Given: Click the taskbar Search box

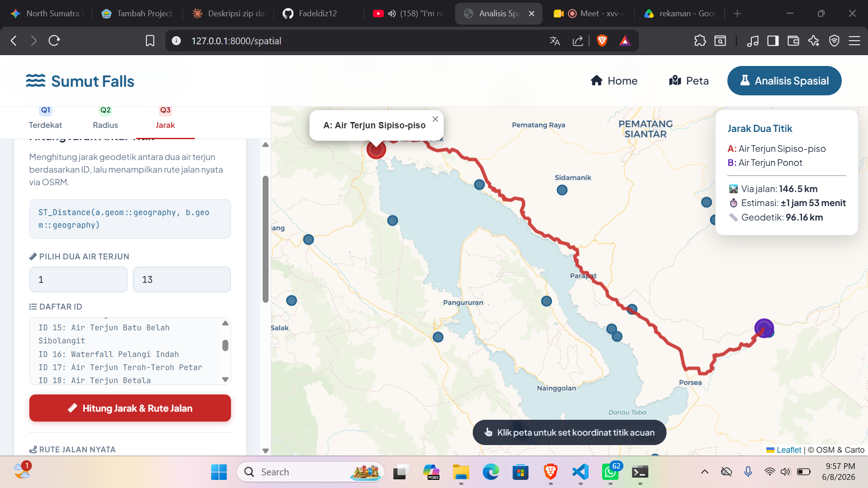Looking at the screenshot, I should (x=311, y=472).
